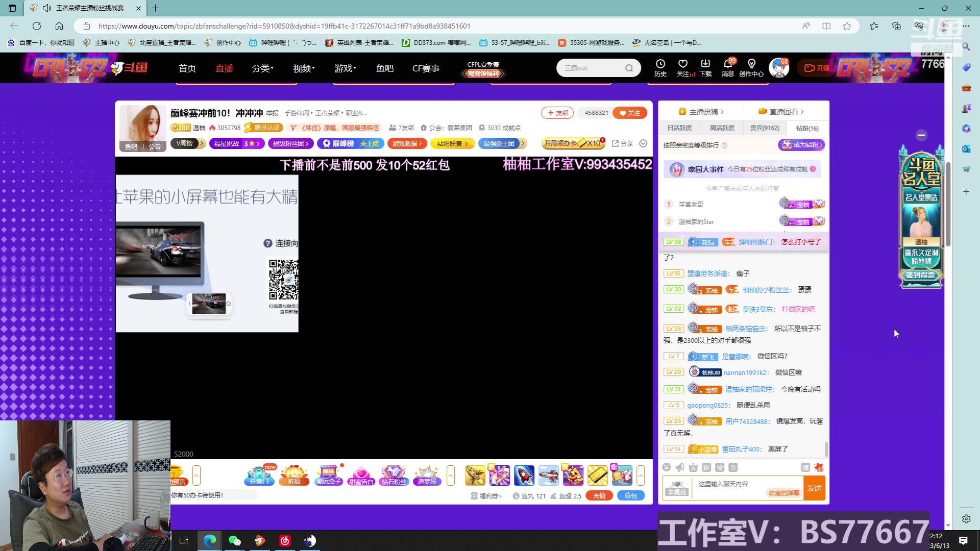Toggle the 未佩戴 fan badge selector
980x551 pixels.
[x=677, y=488]
